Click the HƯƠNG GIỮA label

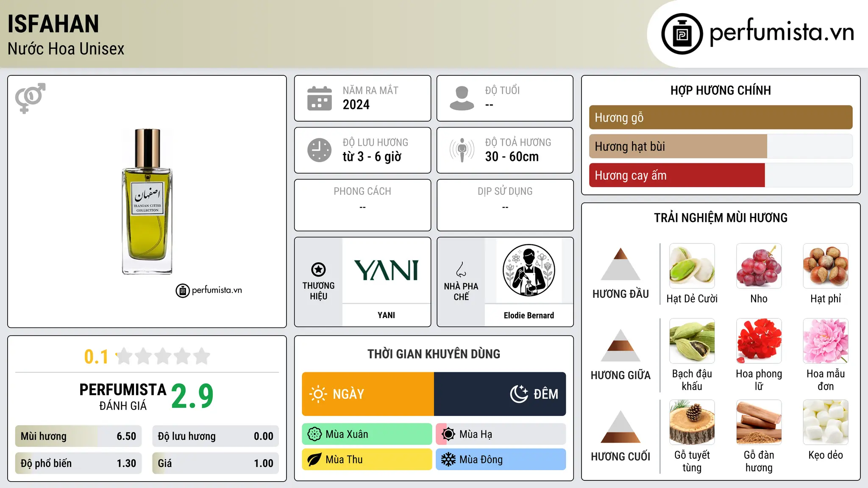coord(620,375)
